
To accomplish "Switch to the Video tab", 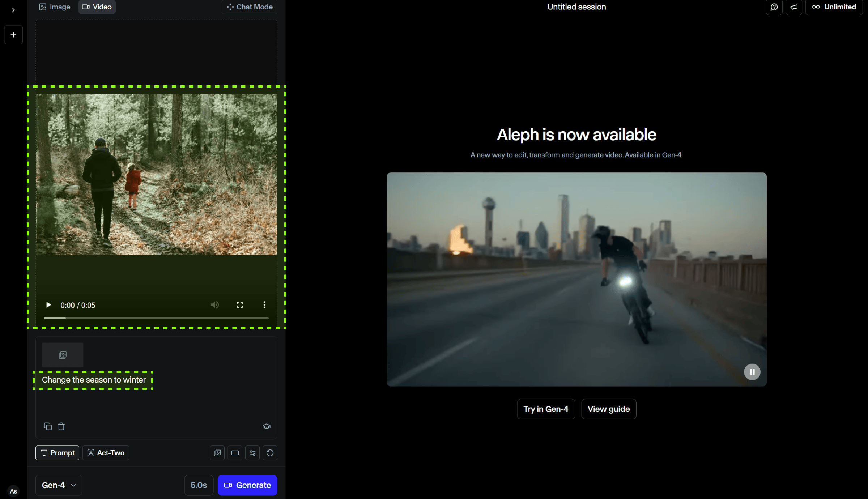I will click(97, 7).
